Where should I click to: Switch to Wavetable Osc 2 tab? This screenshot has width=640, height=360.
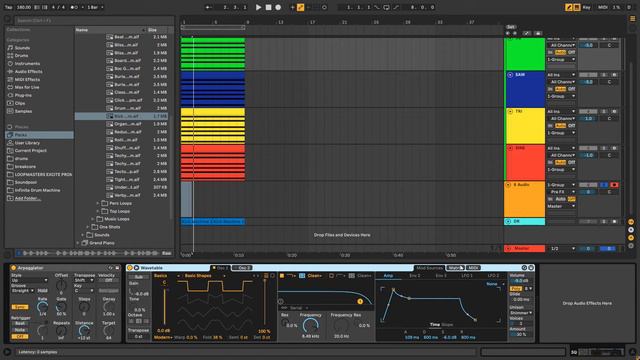(242, 268)
